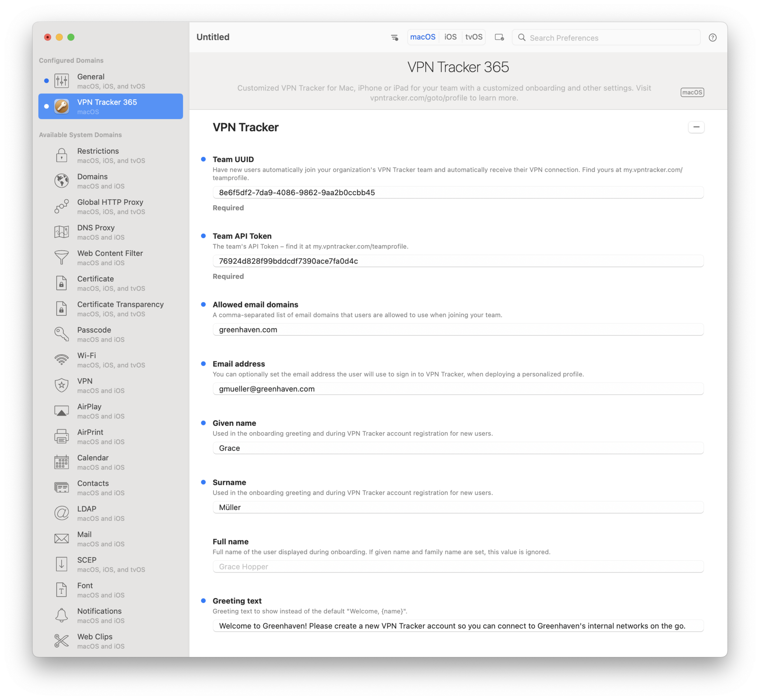Image resolution: width=760 pixels, height=700 pixels.
Task: Switch to the iOS tab
Action: (450, 37)
